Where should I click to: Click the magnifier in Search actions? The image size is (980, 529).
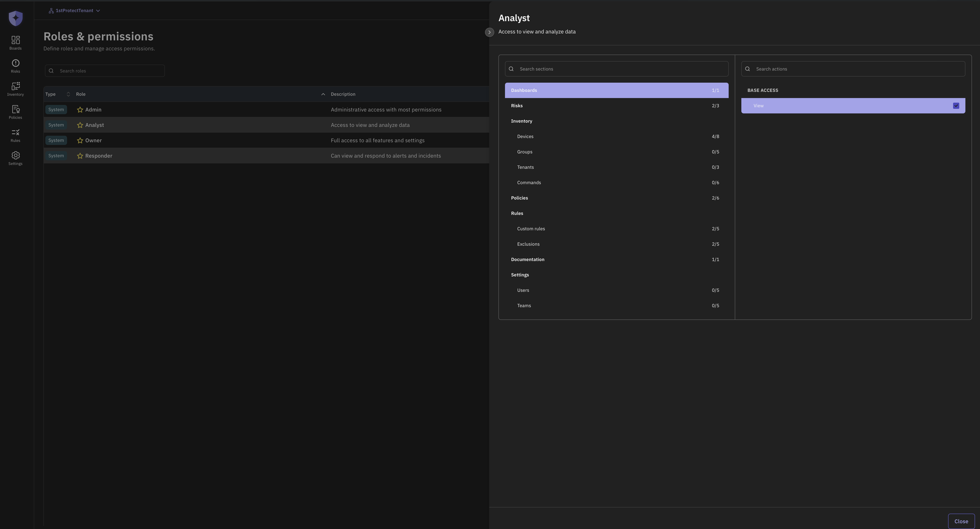pyautogui.click(x=747, y=69)
